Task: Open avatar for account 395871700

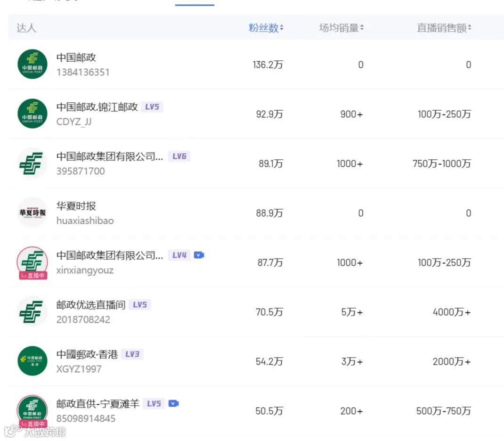Action: [32, 163]
